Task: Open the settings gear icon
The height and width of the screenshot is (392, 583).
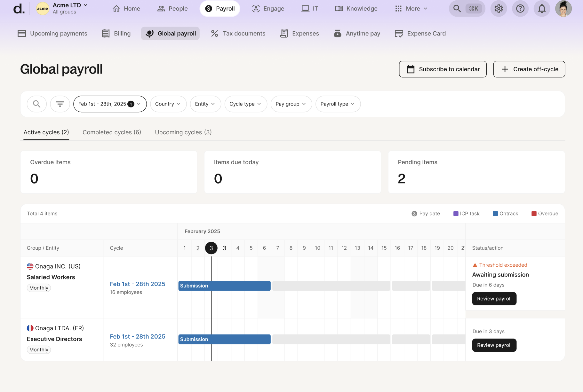Action: tap(499, 9)
